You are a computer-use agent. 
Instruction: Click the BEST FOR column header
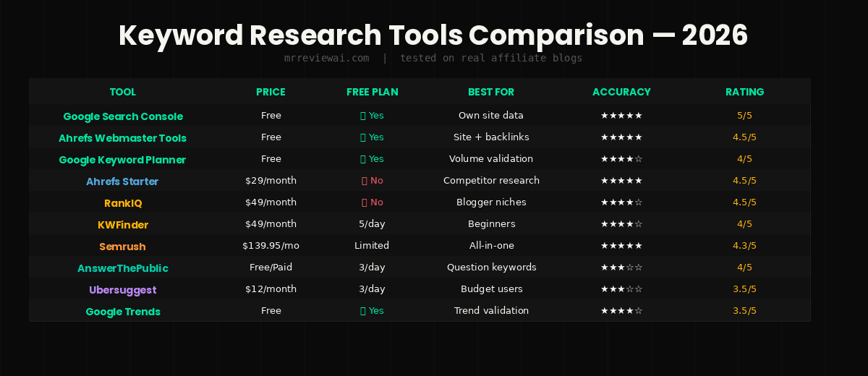pyautogui.click(x=491, y=92)
